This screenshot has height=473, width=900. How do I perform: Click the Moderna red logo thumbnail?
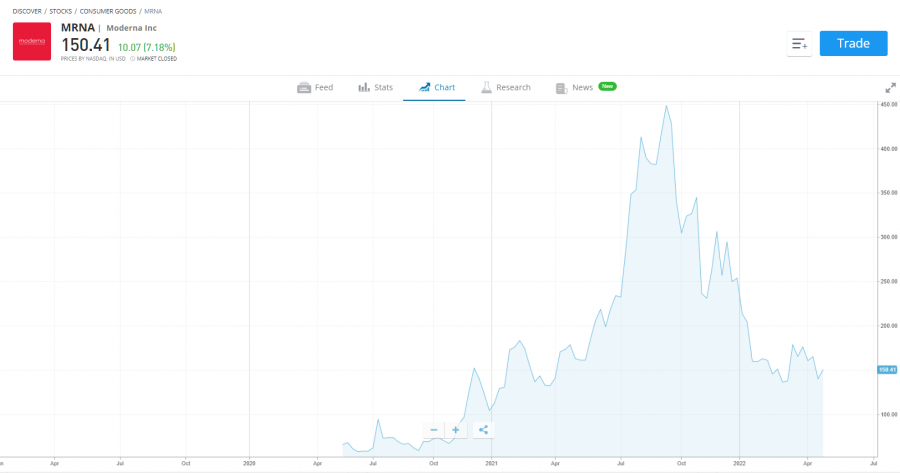tap(32, 41)
